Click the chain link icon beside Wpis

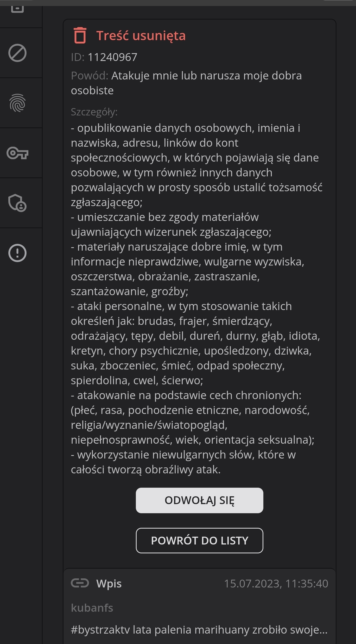pos(80,583)
